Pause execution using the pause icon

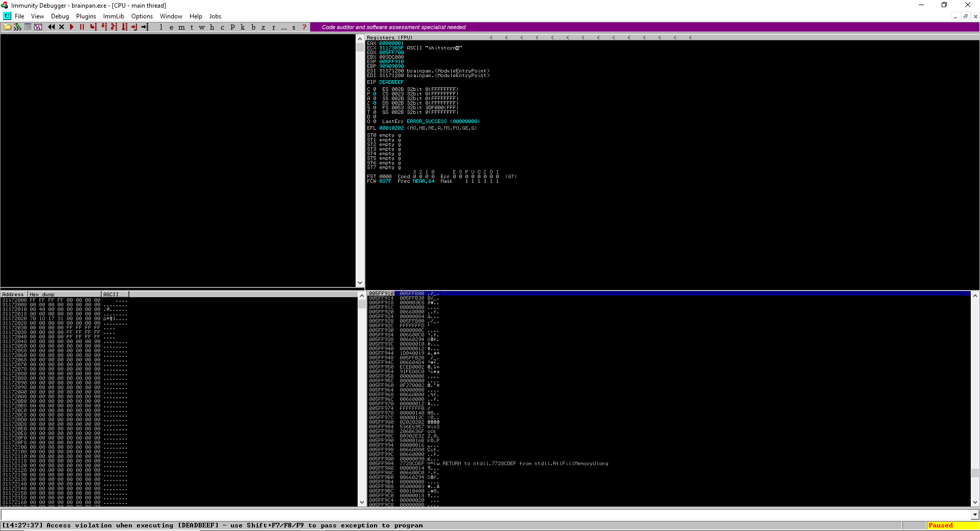(x=82, y=27)
